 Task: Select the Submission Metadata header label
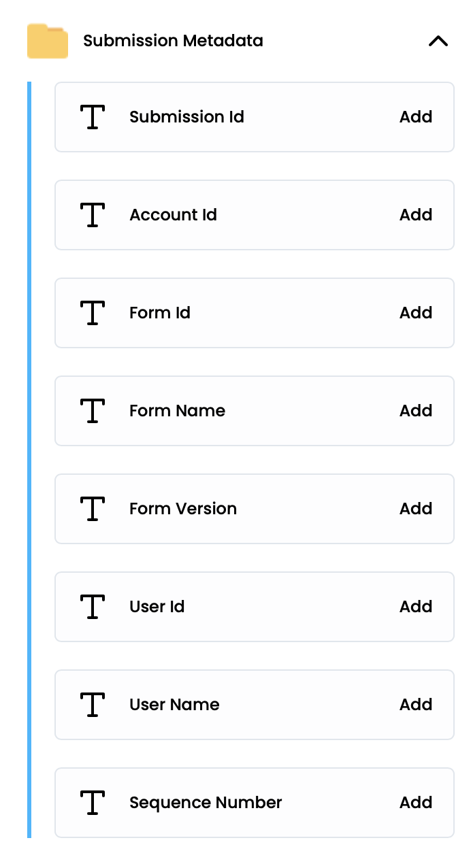(173, 41)
